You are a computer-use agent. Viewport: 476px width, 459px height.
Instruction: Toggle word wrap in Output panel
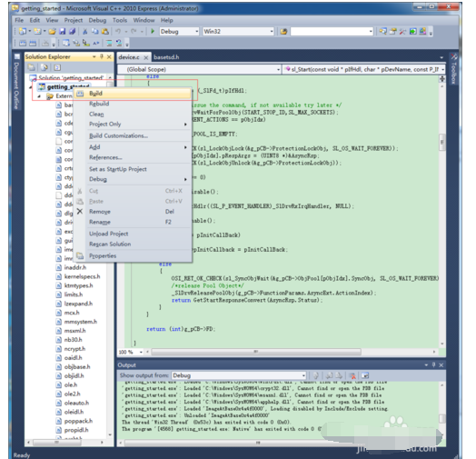(365, 375)
